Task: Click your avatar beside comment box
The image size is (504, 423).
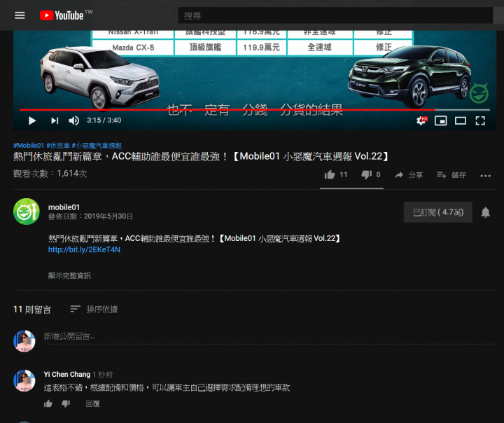Action: point(24,341)
